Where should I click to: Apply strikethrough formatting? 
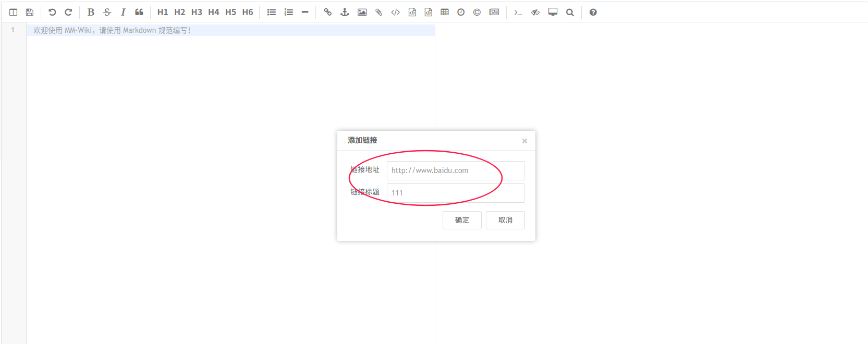(x=107, y=12)
